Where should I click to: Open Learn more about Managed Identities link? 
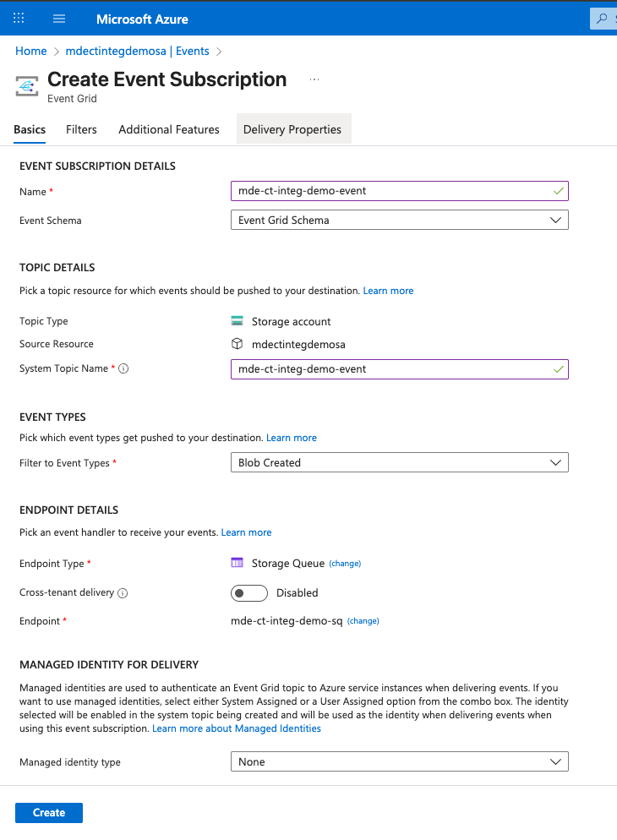pyautogui.click(x=237, y=728)
